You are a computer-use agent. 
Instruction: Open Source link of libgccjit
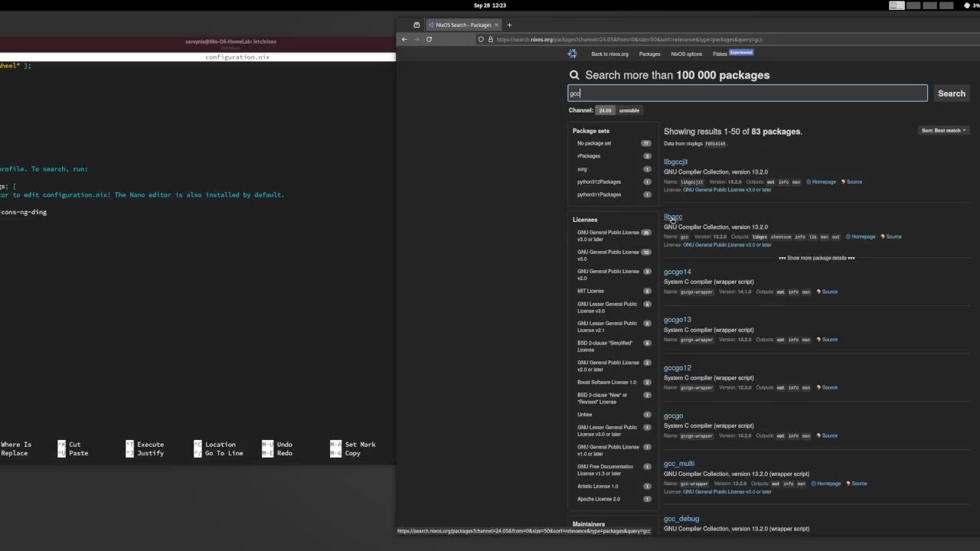tap(852, 182)
